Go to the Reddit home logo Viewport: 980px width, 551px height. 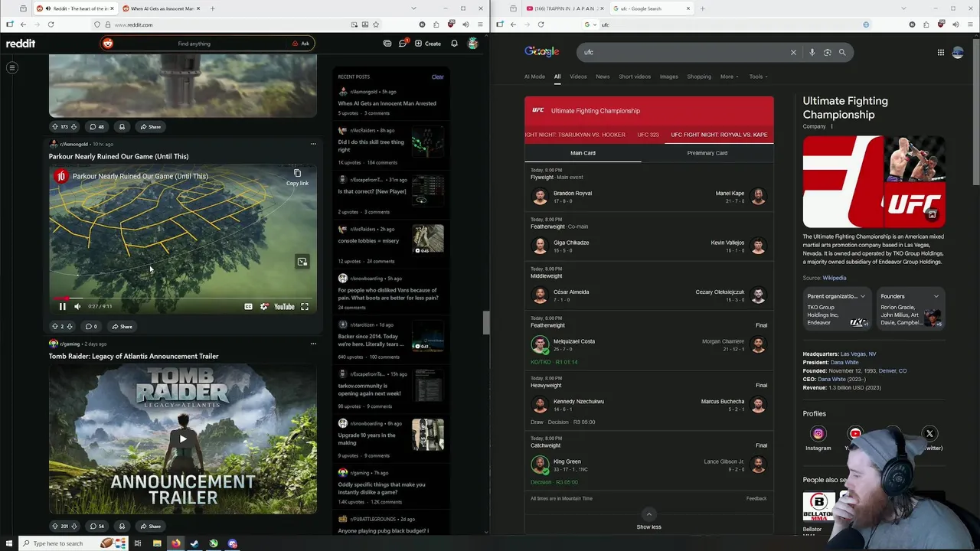coord(21,44)
